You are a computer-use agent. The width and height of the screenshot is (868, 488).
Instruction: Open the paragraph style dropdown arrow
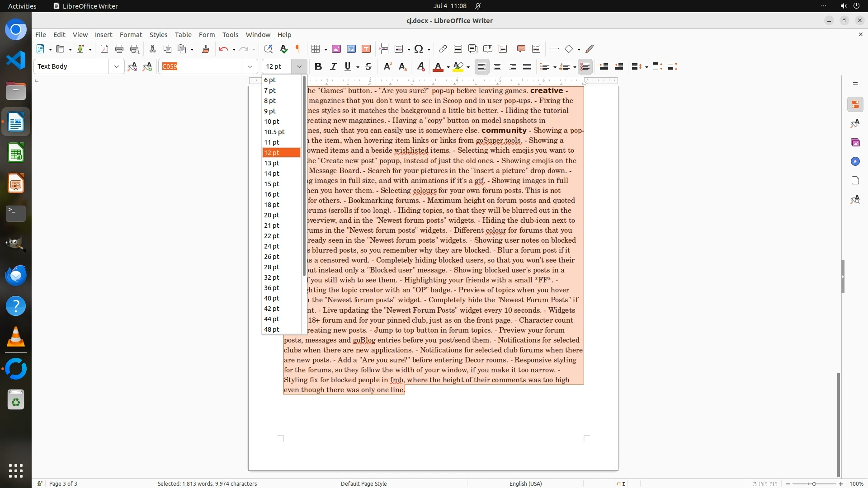tap(116, 66)
